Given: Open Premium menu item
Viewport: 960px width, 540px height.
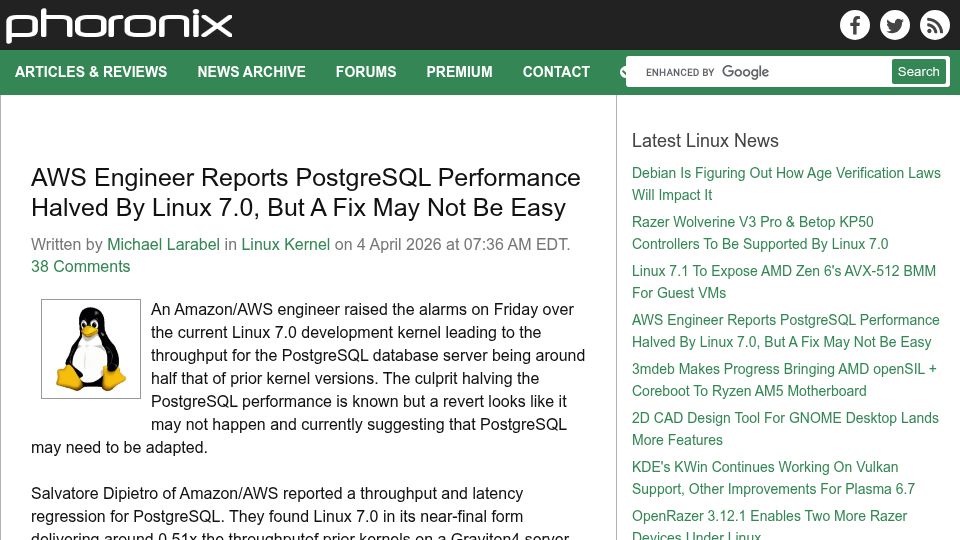Looking at the screenshot, I should pos(459,72).
